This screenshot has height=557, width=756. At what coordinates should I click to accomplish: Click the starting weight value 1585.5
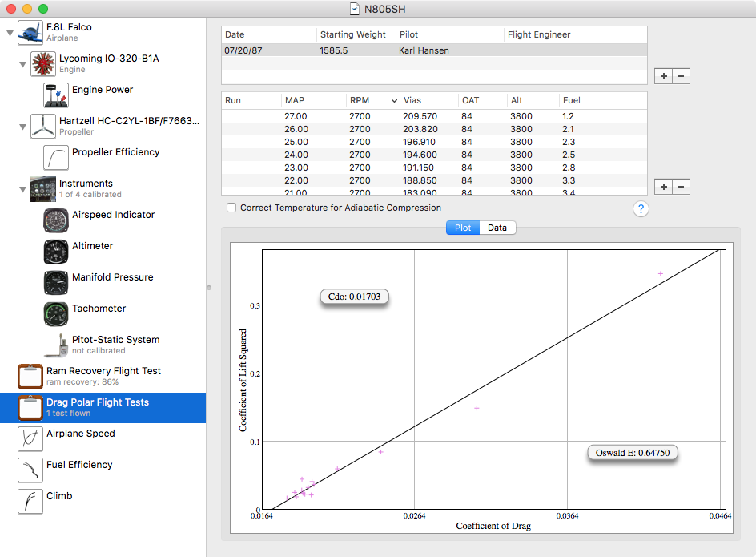(x=334, y=50)
